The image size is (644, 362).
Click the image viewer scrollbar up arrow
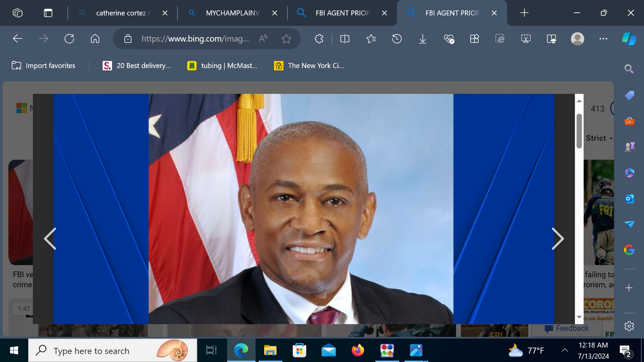coord(579,101)
